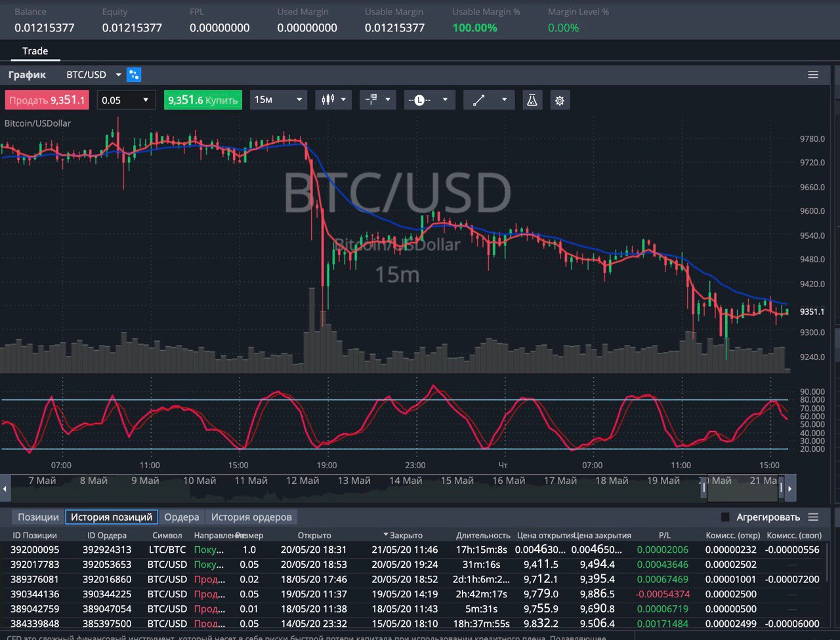Click the 16 Май date in the navigator
Viewport: 840px width, 640px height.
509,481
